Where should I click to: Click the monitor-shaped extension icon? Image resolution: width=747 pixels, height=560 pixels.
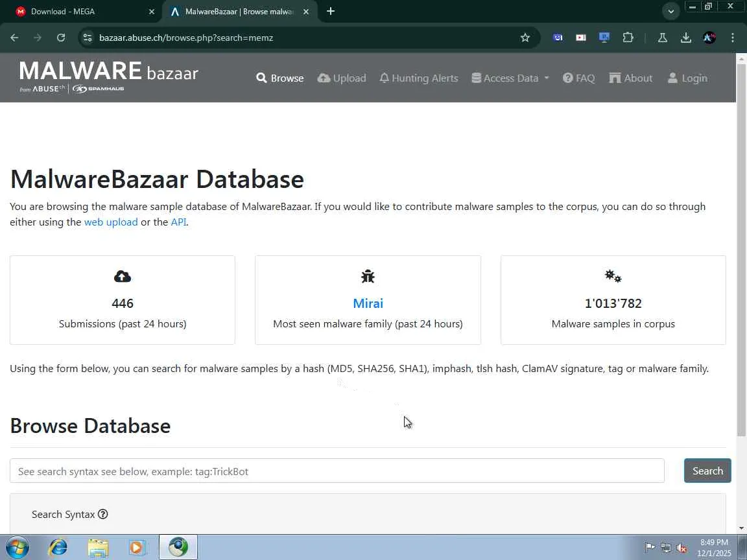tap(604, 38)
